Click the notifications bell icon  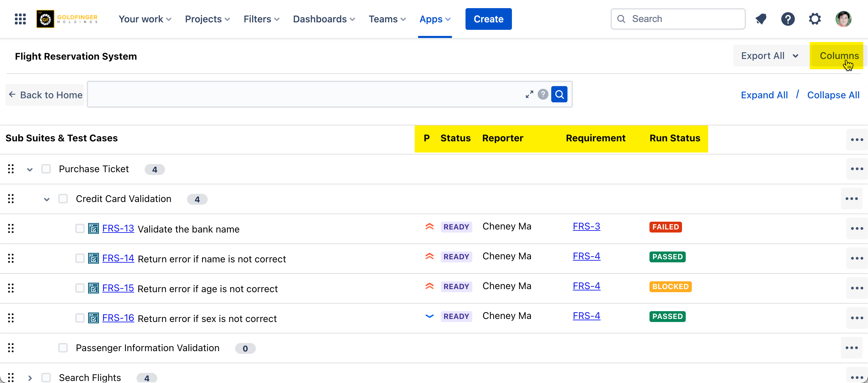coord(761,19)
